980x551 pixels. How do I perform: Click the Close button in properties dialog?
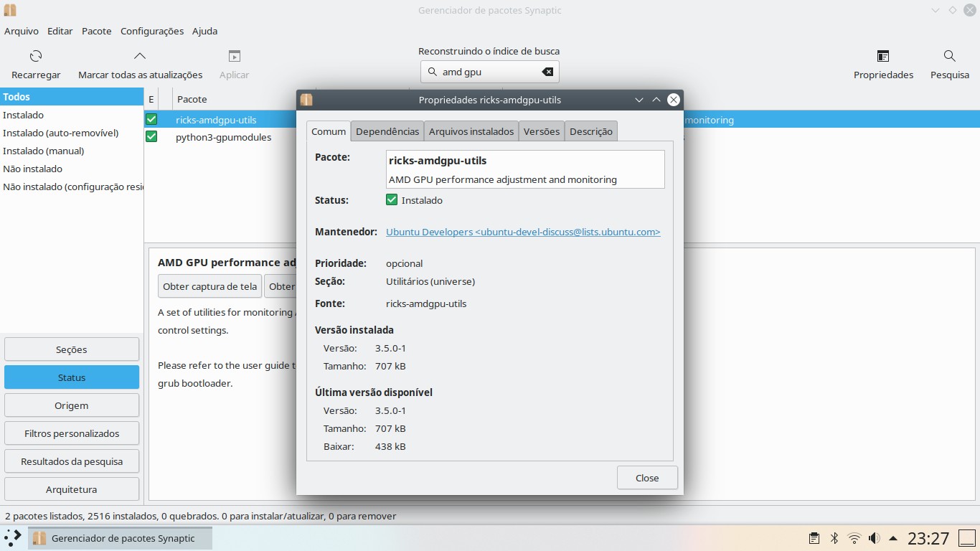point(647,478)
